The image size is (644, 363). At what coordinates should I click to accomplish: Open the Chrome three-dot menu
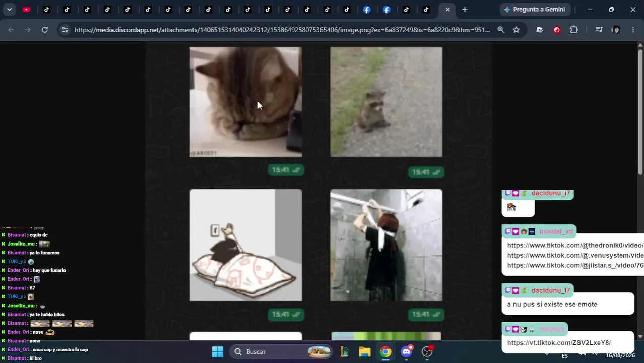[633, 30]
